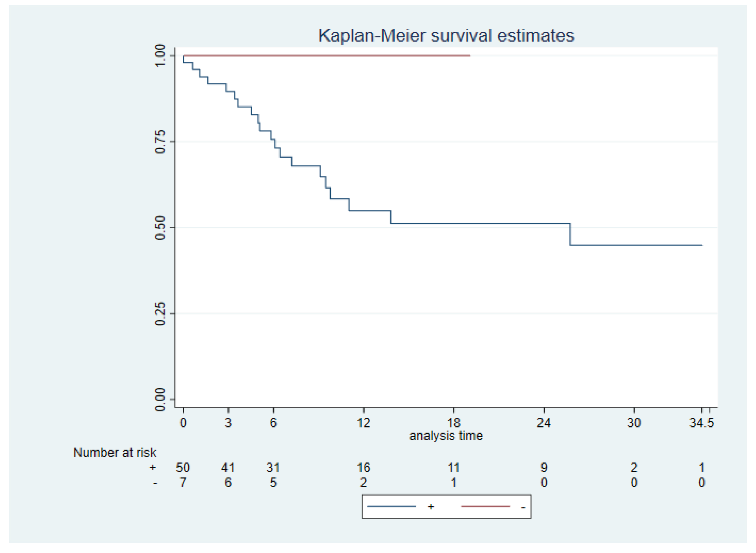Click the number at risk value 50
The height and width of the screenshot is (553, 756).
tap(183, 467)
